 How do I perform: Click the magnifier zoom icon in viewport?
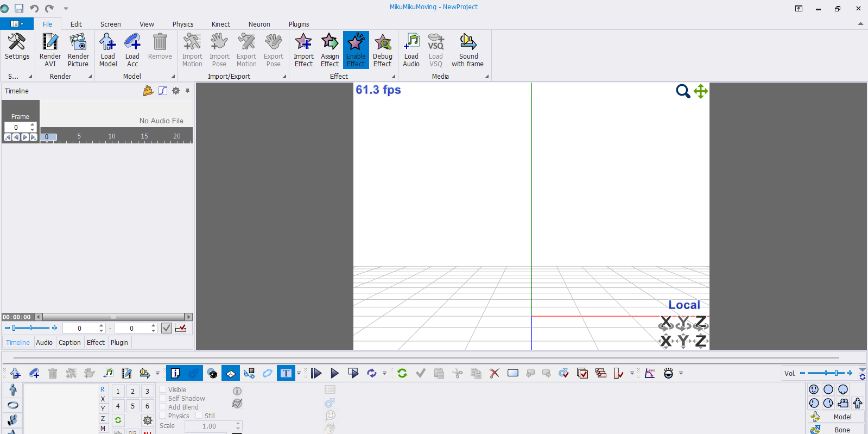[x=682, y=91]
